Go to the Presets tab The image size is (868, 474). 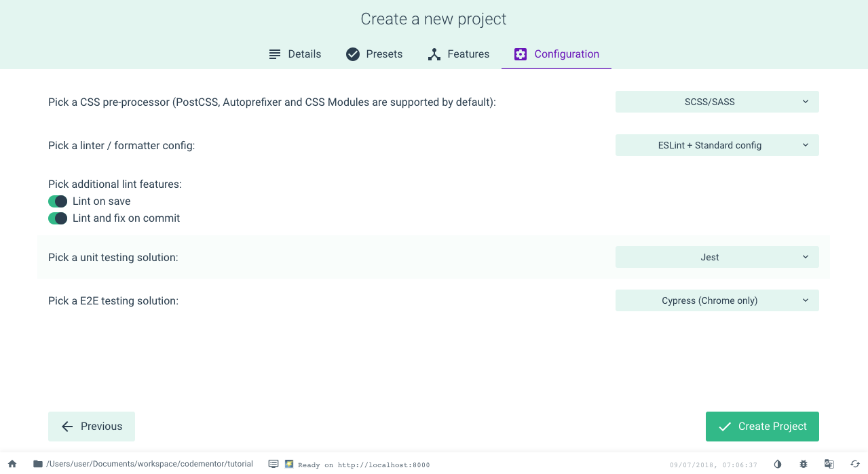375,54
